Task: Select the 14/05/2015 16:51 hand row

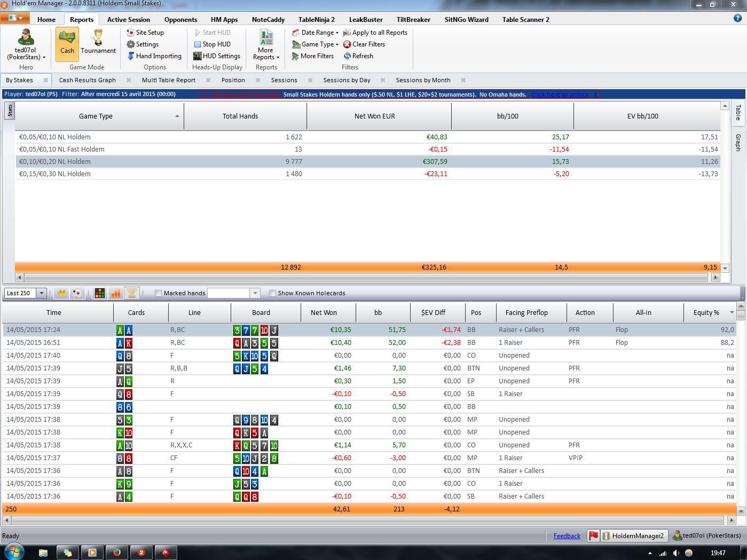Action: pos(369,343)
